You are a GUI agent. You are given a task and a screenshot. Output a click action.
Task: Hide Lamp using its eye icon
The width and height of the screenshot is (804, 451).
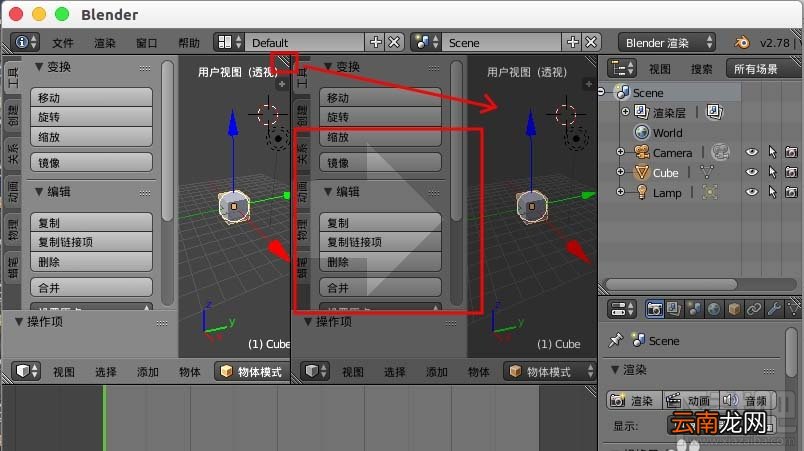point(752,192)
